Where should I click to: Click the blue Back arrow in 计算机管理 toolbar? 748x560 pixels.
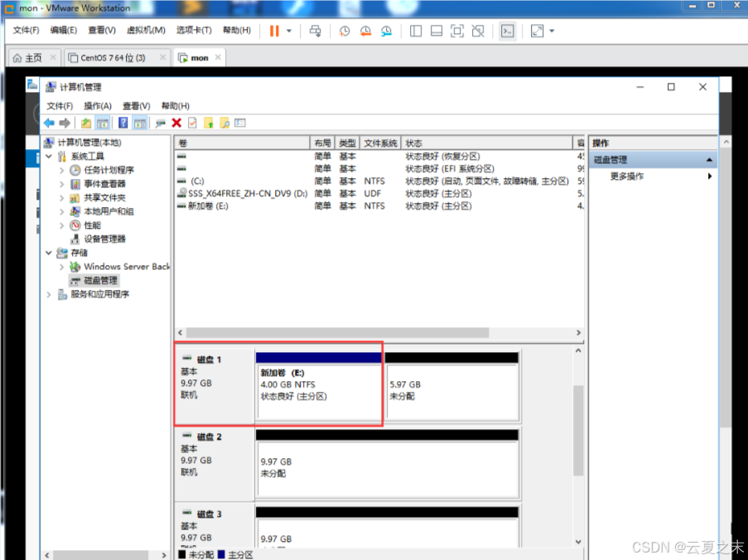coord(49,123)
